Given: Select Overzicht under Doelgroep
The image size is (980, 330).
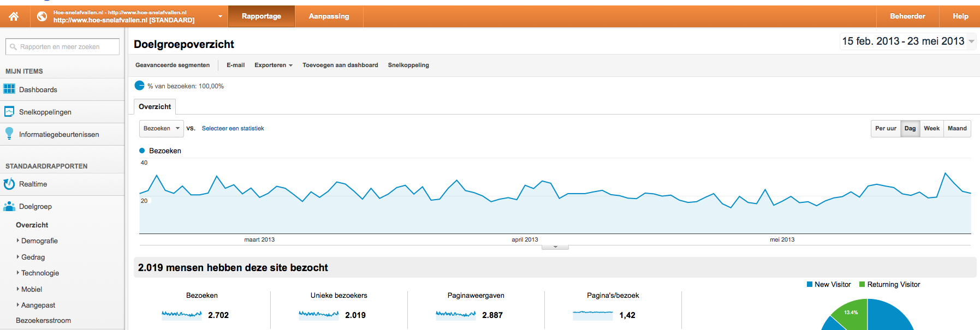Looking at the screenshot, I should click(x=32, y=225).
